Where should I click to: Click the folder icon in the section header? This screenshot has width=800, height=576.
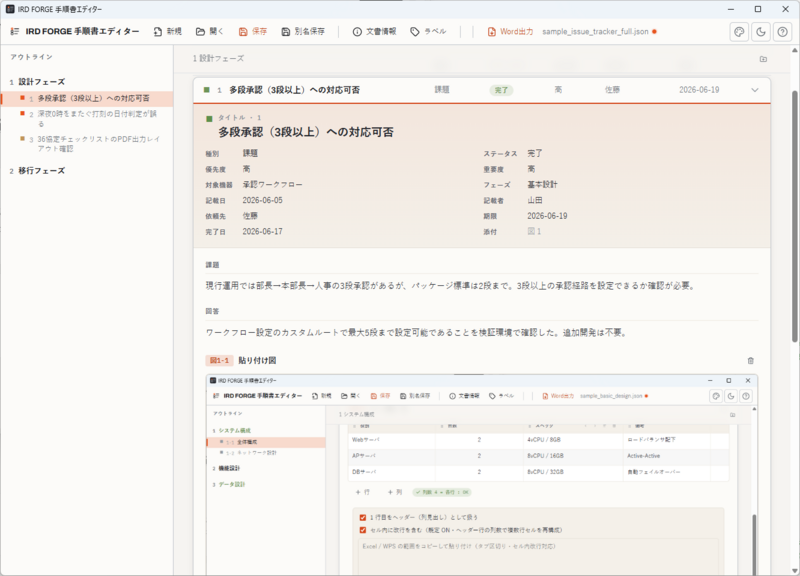(763, 59)
